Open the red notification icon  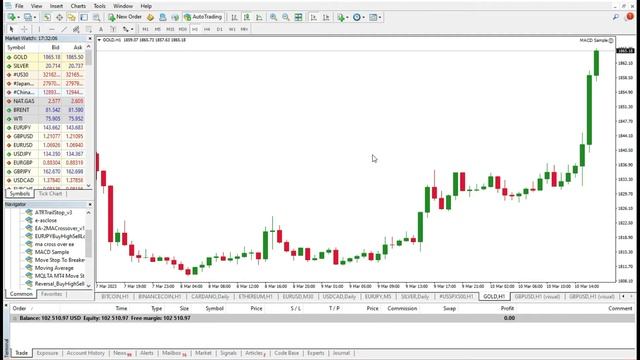[x=630, y=16]
